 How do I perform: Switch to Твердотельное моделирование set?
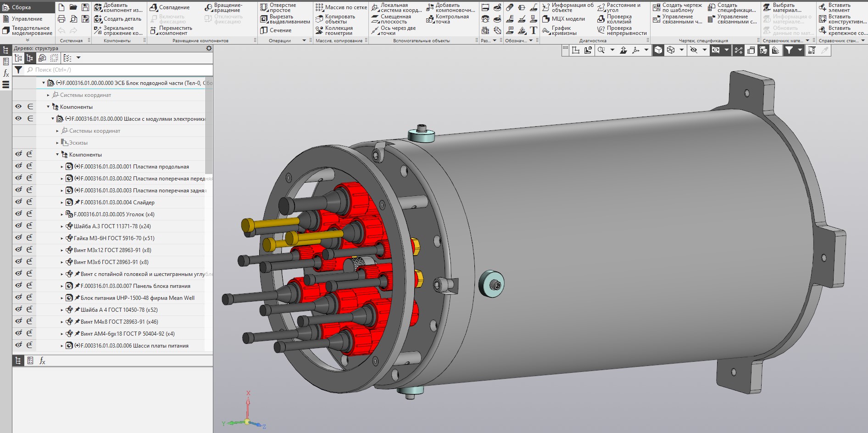[x=28, y=30]
